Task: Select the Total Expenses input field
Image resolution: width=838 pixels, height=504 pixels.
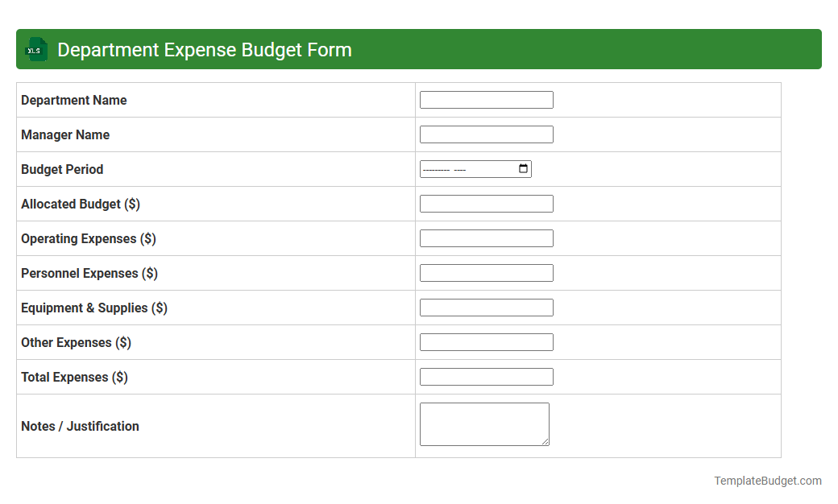Action: coord(486,376)
